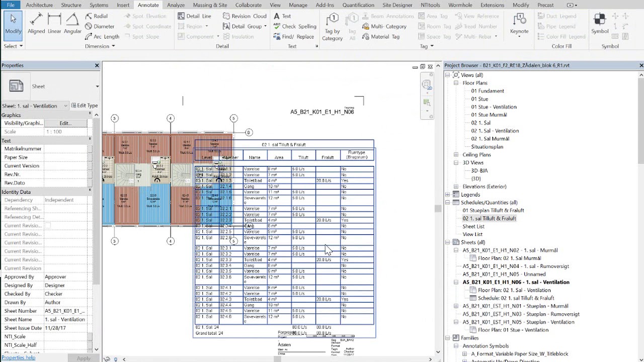This screenshot has width=644, height=362.
Task: Click the Sheet Issue Date value
Action: point(65,328)
